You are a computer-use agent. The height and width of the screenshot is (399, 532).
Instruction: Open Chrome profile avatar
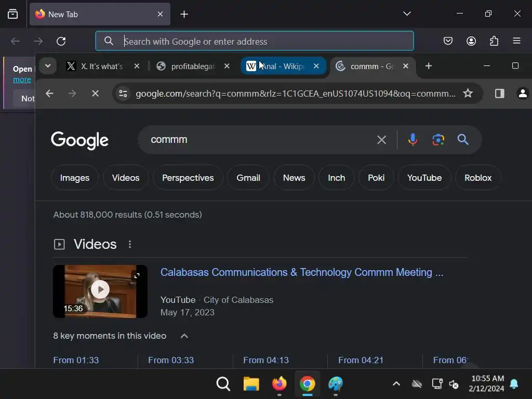[523, 94]
